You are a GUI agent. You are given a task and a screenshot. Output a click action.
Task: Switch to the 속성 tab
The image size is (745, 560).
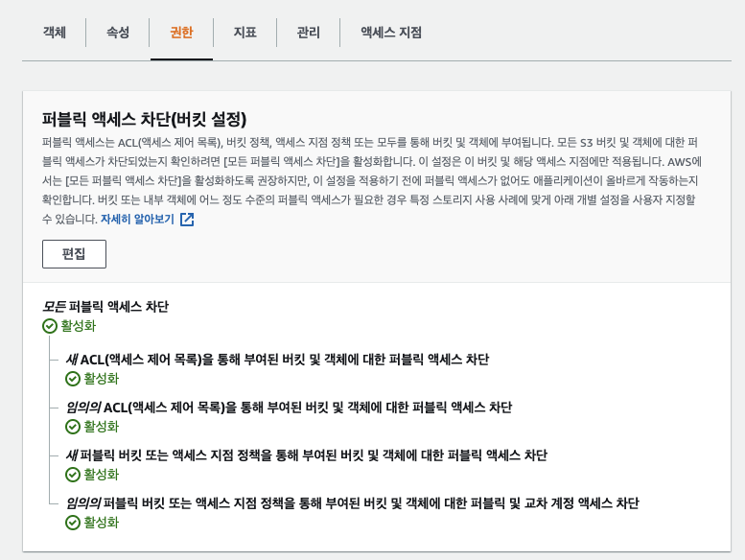pyautogui.click(x=118, y=32)
